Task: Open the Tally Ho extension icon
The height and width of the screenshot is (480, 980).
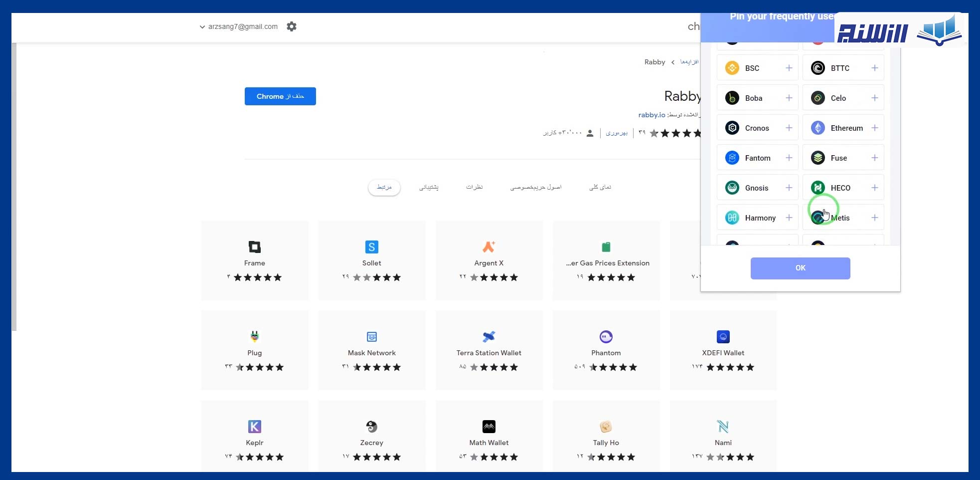Action: click(x=606, y=426)
